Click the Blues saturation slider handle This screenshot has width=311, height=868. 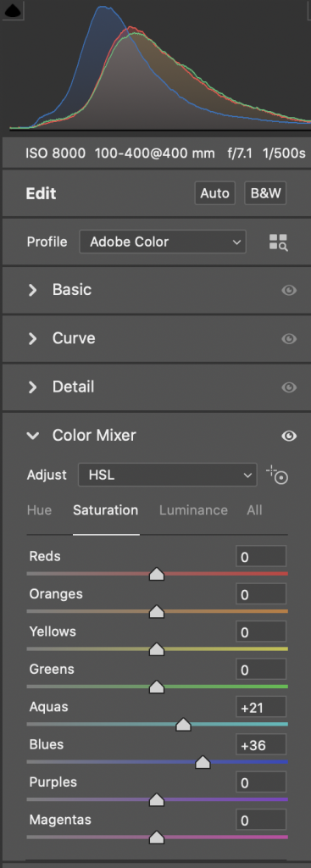203,762
